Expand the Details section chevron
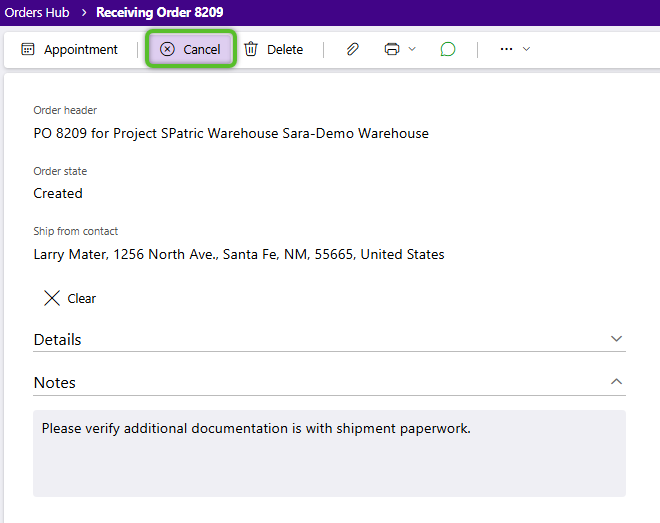This screenshot has width=660, height=523. tap(616, 339)
